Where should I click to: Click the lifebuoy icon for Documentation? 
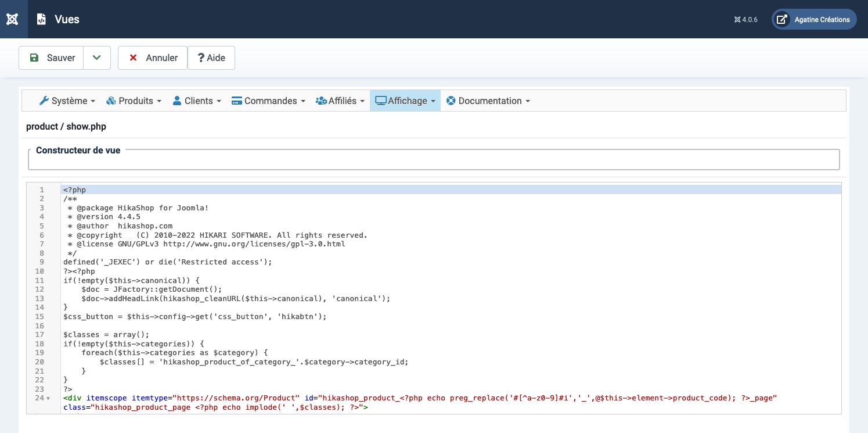click(451, 101)
